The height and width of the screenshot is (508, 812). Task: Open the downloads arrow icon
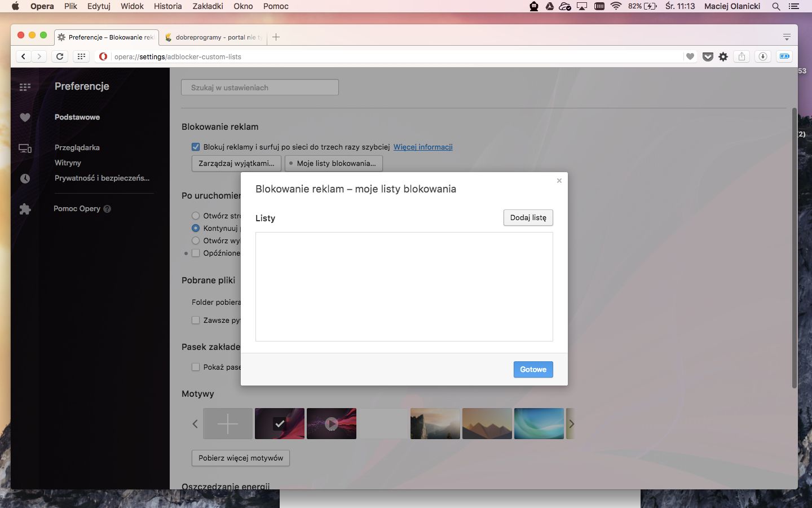pos(763,56)
